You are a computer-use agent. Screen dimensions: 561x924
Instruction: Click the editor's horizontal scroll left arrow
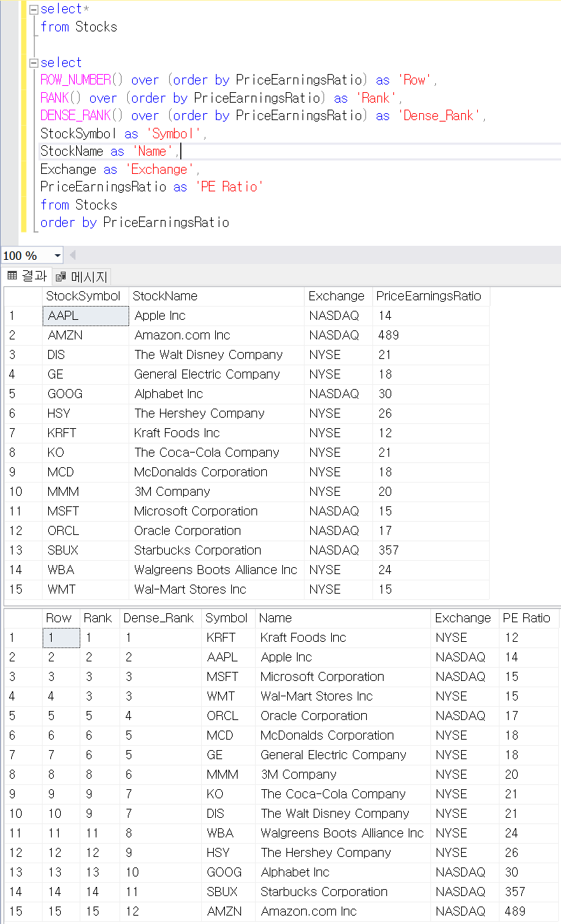pyautogui.click(x=73, y=256)
